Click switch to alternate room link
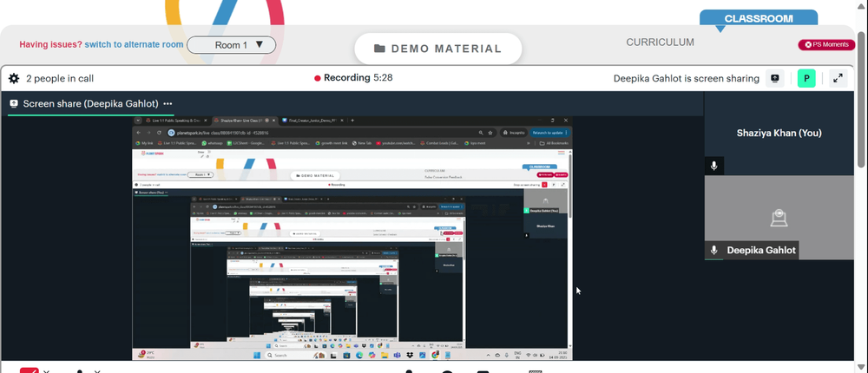The width and height of the screenshot is (868, 373). 134,44
